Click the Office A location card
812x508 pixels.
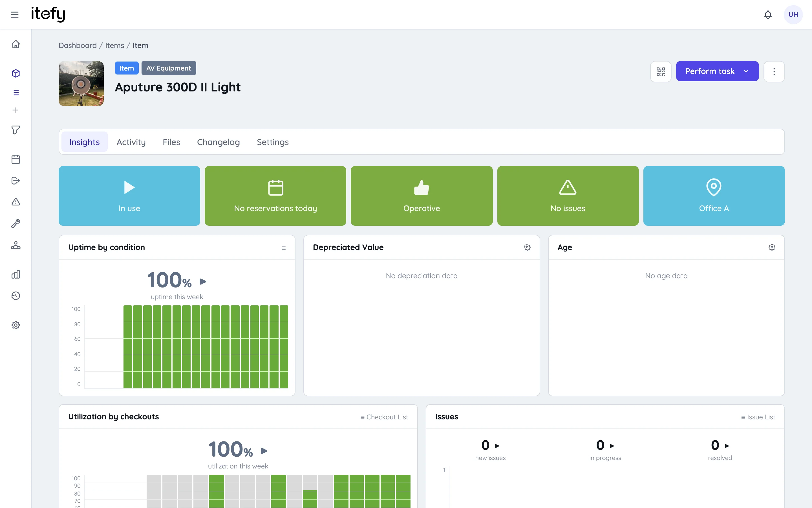click(x=714, y=196)
